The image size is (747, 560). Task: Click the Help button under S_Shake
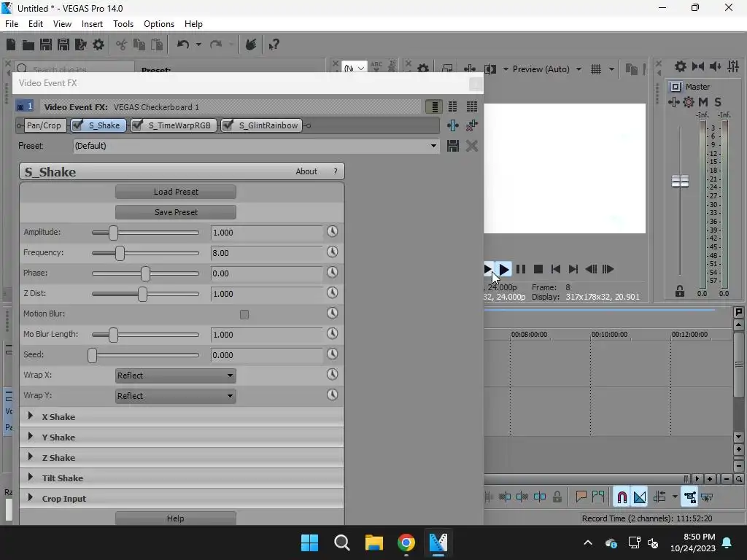point(176,518)
